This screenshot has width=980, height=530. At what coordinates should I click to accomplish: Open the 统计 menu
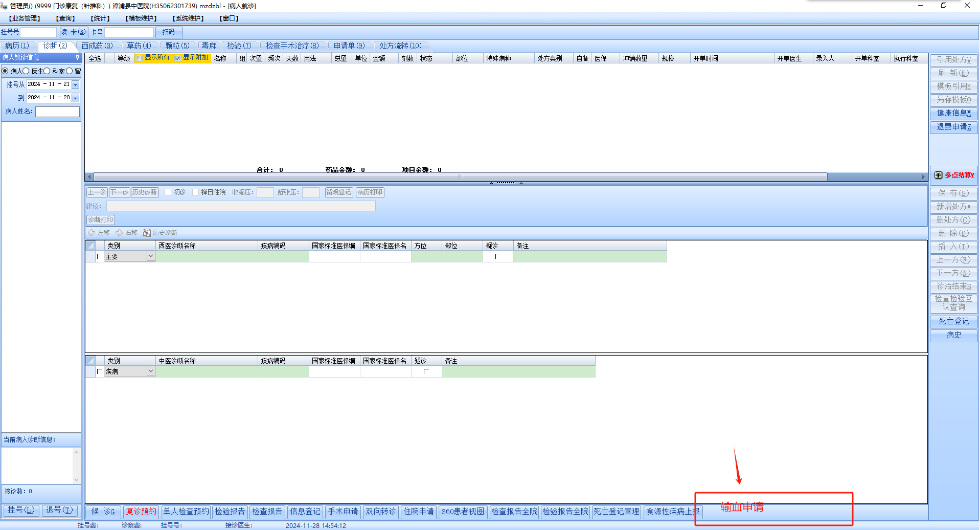pos(100,18)
